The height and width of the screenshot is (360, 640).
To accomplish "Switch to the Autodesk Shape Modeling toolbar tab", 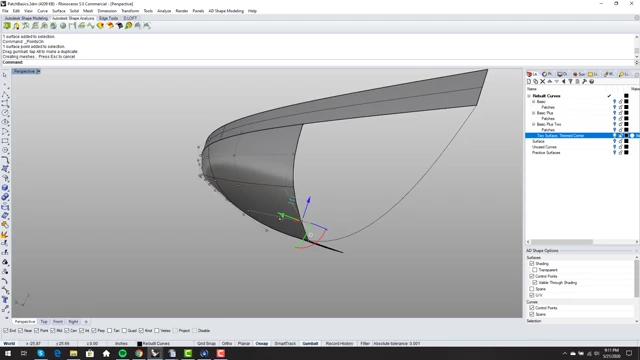I will click(26, 18).
